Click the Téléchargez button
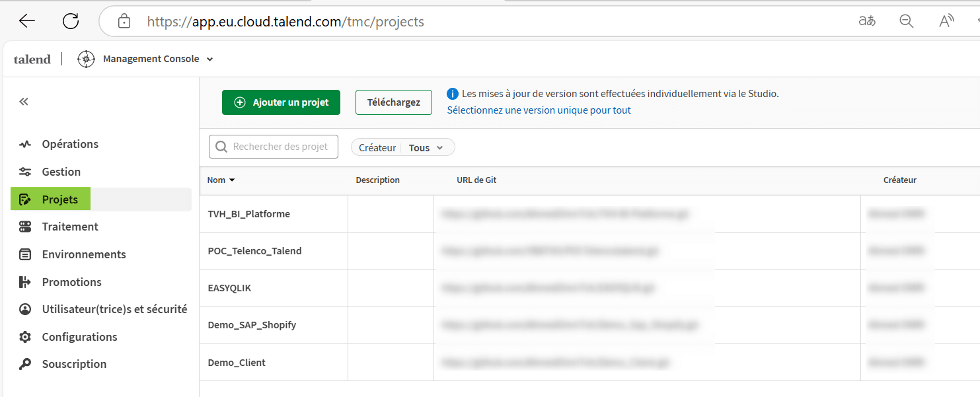The image size is (980, 397). (x=393, y=102)
